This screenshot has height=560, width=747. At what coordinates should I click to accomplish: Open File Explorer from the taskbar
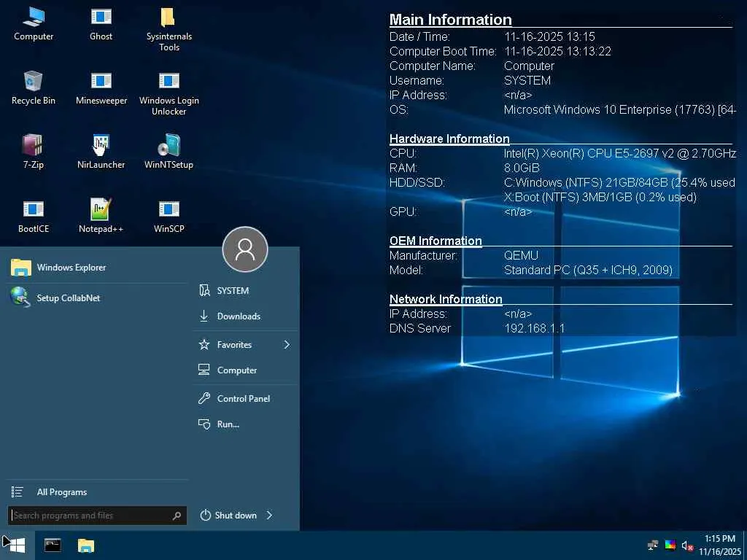(x=86, y=545)
